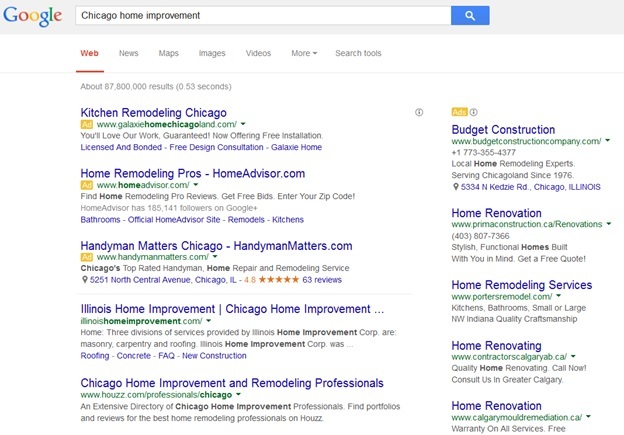Open Handyman Matters Chicago result title
Screen dimensions: 624x435
(216, 246)
